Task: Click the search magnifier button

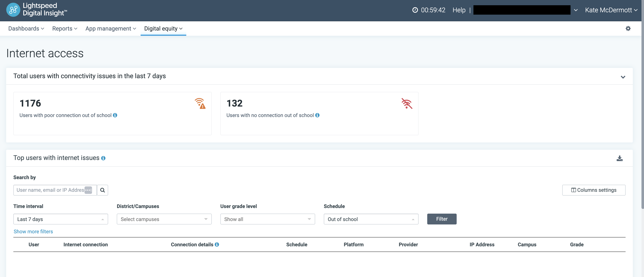Action: (x=103, y=190)
